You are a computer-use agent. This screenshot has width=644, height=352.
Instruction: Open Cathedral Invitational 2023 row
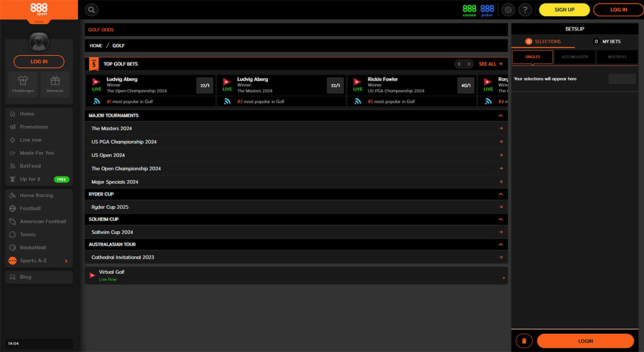tap(296, 257)
